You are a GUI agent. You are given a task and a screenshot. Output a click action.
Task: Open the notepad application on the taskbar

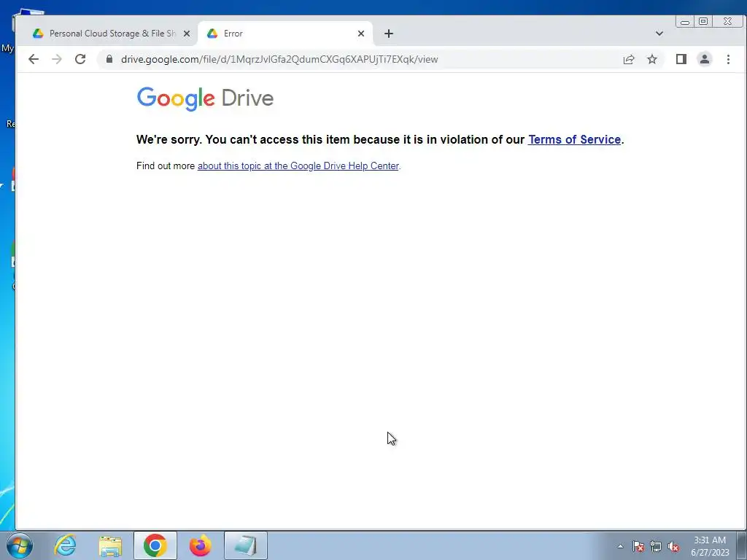point(245,545)
